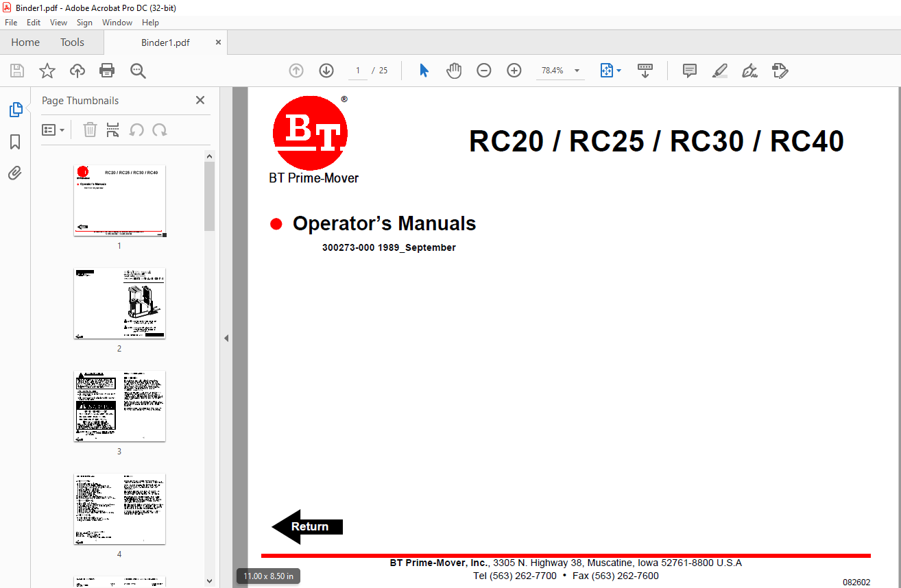Close the Binder1.pdf tab
This screenshot has height=588, width=901.
219,42
